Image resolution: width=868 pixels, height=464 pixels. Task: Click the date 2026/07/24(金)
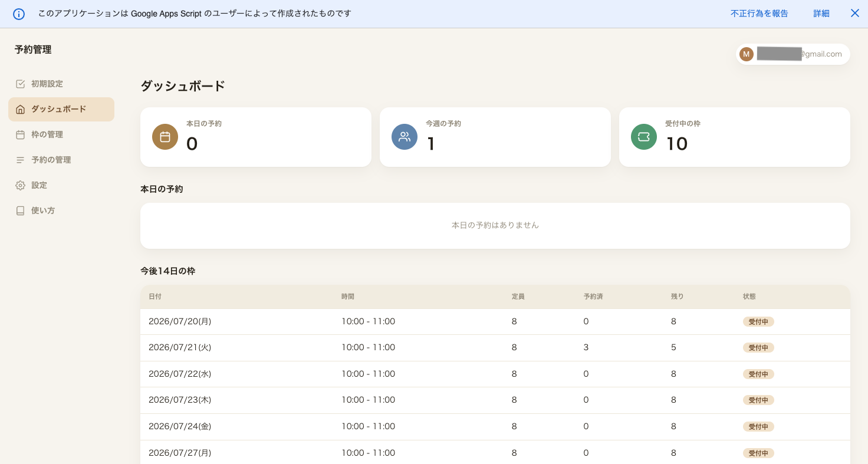180,426
